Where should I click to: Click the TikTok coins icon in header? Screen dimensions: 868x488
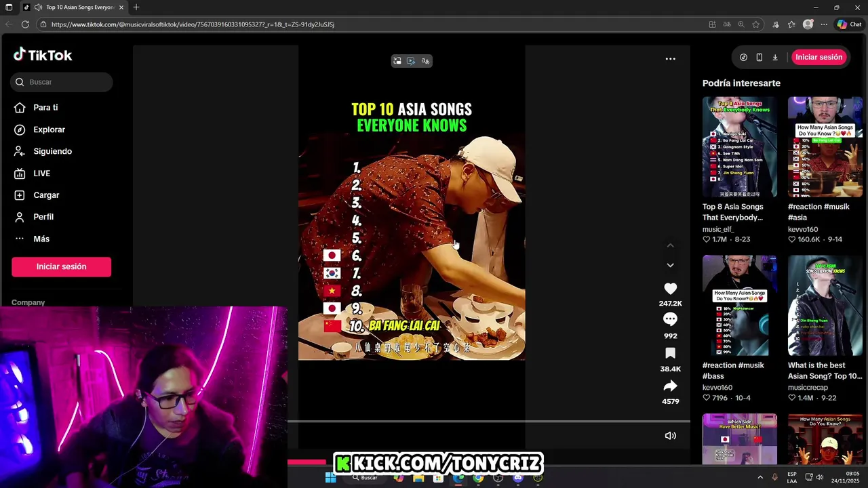(x=743, y=58)
